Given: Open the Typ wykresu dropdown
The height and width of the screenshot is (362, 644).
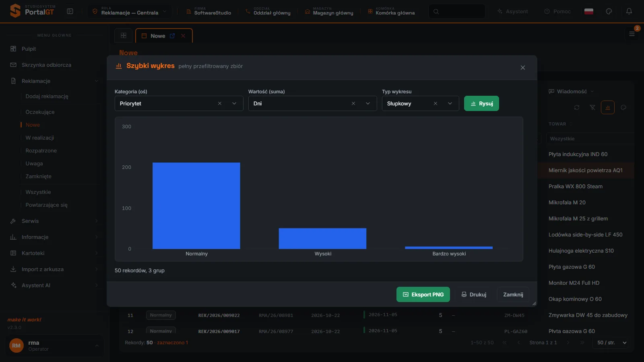Looking at the screenshot, I should point(450,103).
